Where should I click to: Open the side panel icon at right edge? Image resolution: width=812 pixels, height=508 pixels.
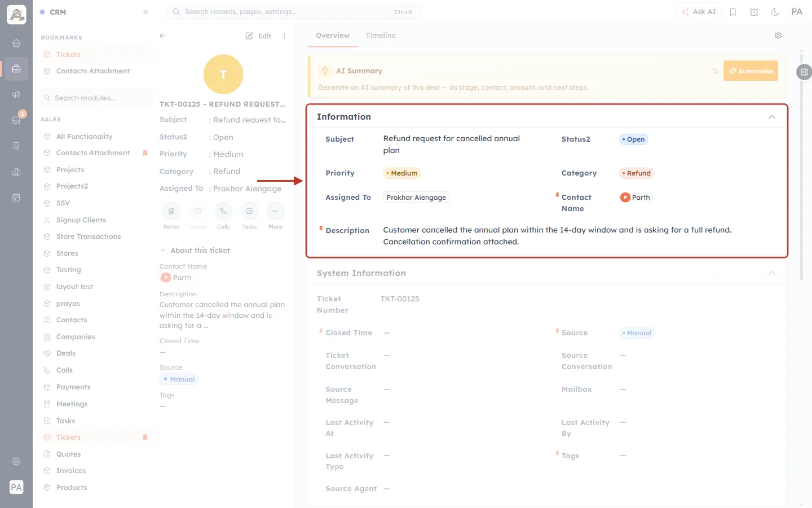click(804, 72)
